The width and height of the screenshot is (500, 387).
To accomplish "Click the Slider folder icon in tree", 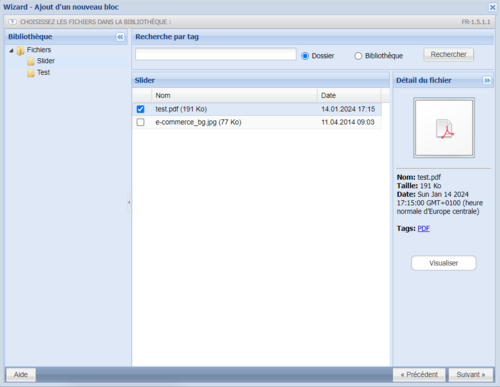I will pyautogui.click(x=31, y=61).
